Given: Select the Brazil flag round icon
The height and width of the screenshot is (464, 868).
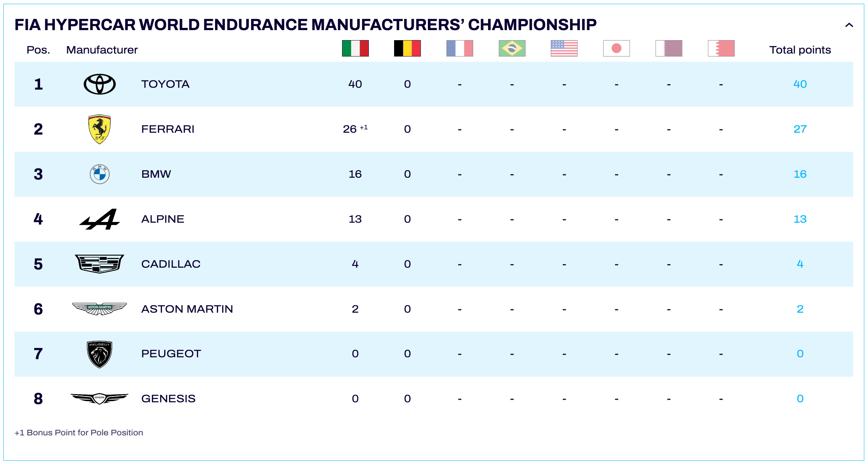Looking at the screenshot, I should pyautogui.click(x=512, y=48).
